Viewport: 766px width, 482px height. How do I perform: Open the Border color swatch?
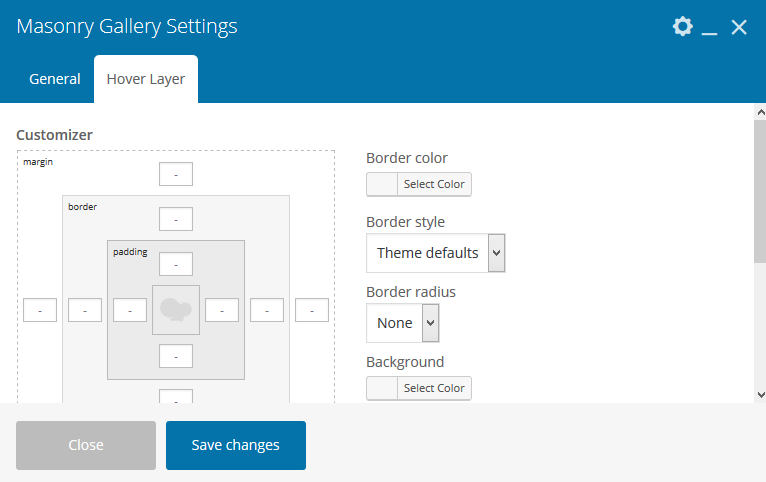(382, 184)
